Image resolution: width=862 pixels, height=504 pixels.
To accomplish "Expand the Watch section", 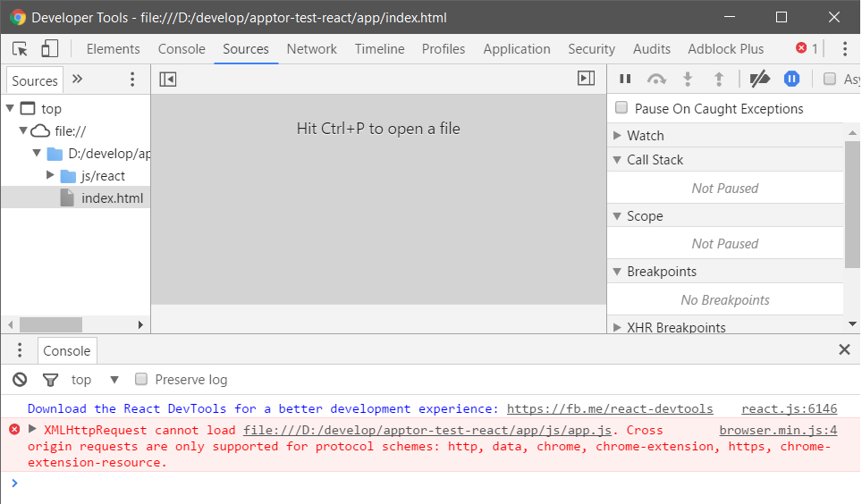I will (617, 135).
